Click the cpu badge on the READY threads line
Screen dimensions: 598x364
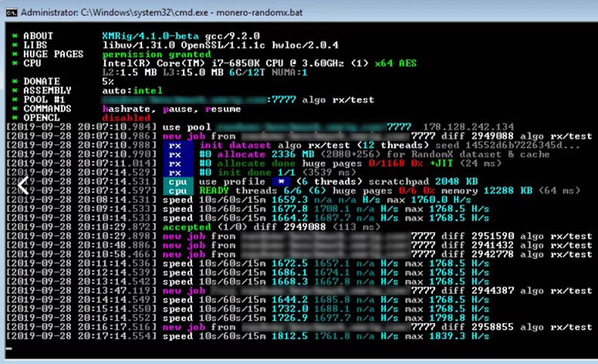click(x=177, y=190)
